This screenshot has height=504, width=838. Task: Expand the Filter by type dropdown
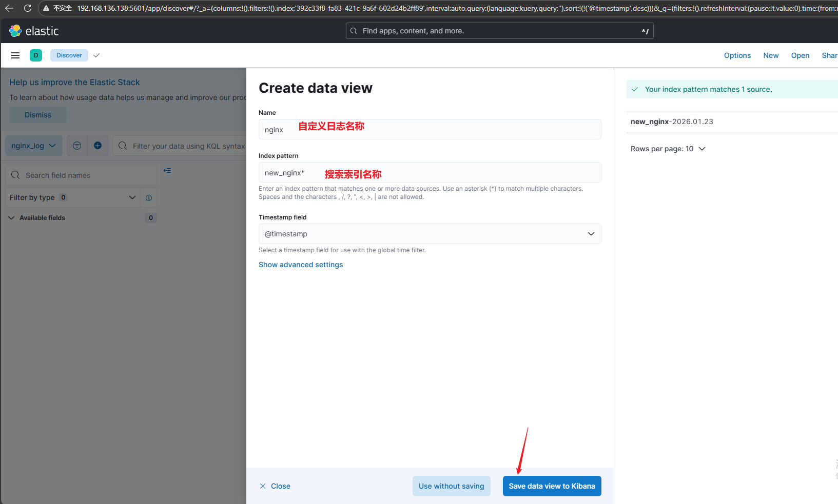click(x=72, y=197)
